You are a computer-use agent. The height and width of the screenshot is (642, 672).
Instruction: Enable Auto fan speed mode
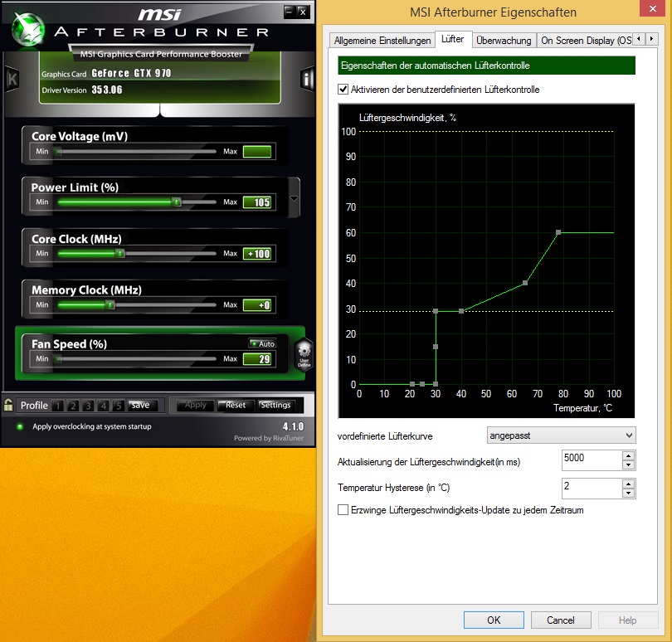click(262, 343)
